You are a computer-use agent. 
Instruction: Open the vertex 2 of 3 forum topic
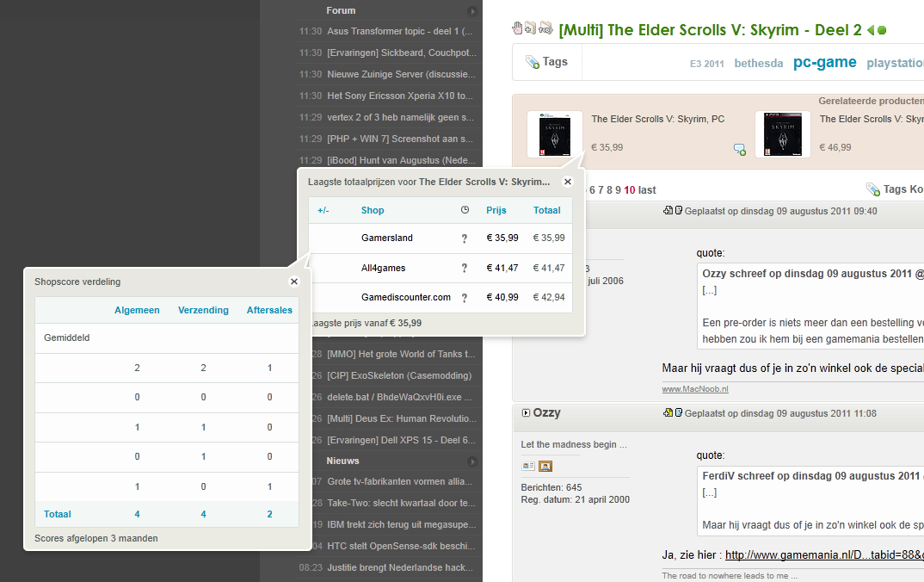pos(401,117)
